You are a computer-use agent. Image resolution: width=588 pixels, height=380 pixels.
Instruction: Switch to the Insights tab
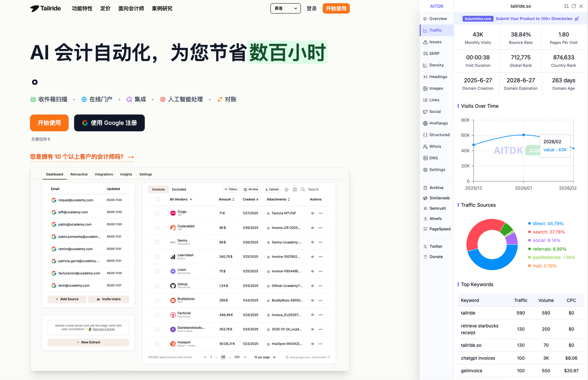(x=126, y=174)
